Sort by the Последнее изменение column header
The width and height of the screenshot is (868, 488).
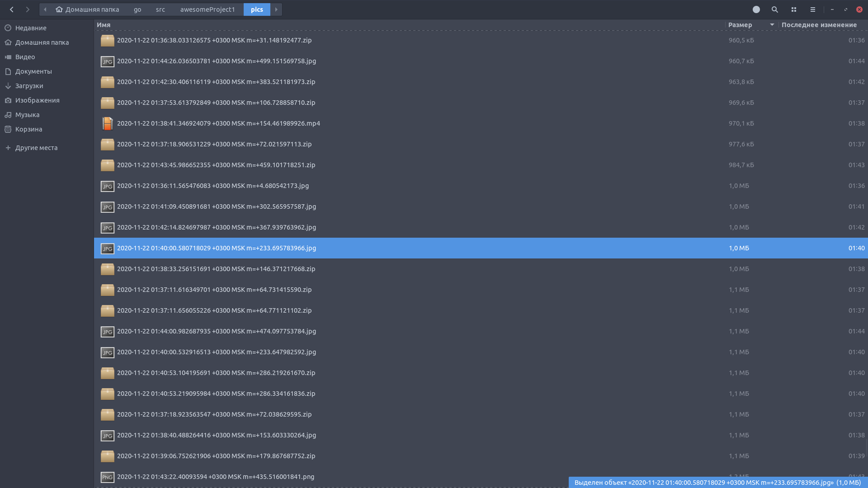tap(819, 25)
